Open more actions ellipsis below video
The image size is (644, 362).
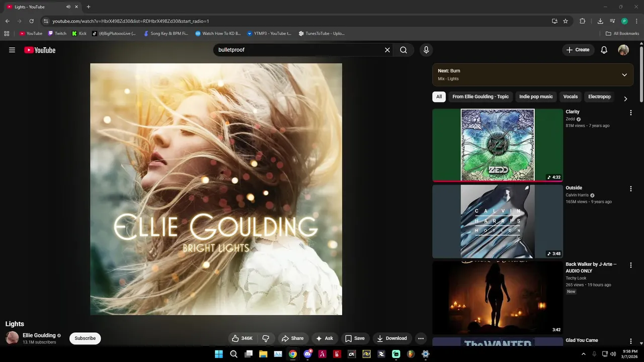(x=421, y=338)
